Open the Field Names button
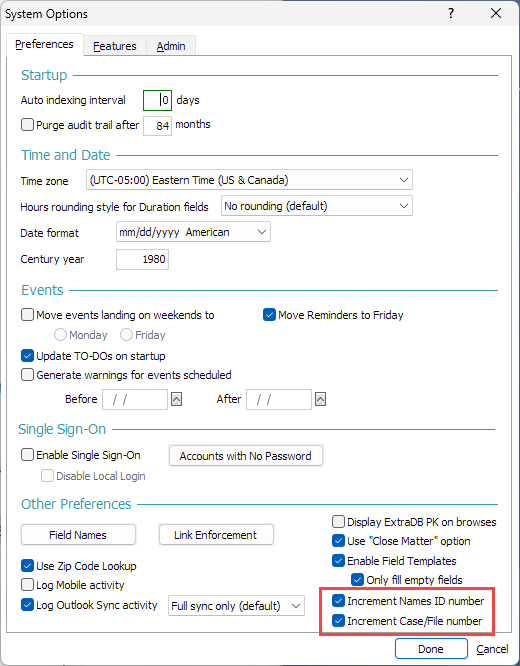Viewport: 520px width, 666px height. point(78,535)
